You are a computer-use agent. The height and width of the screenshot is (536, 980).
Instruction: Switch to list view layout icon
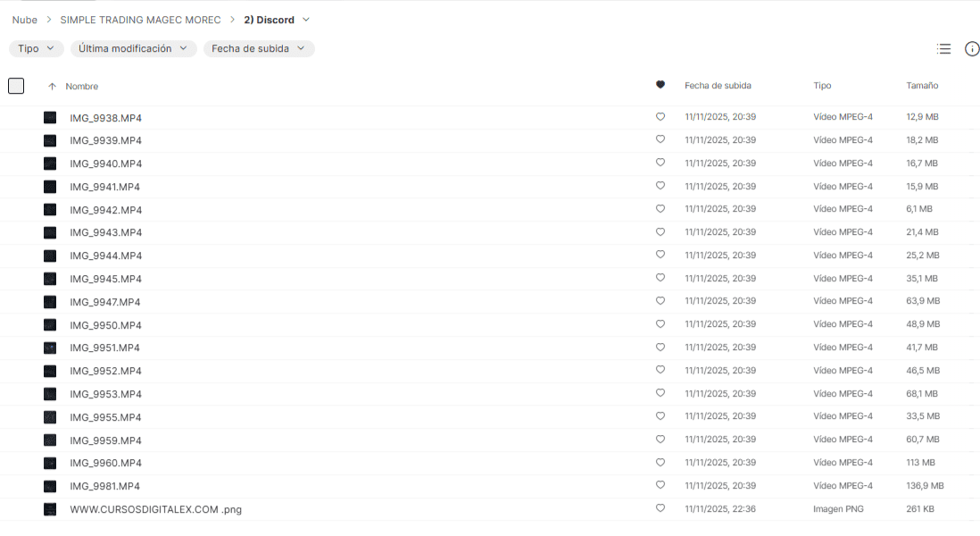[x=943, y=49]
